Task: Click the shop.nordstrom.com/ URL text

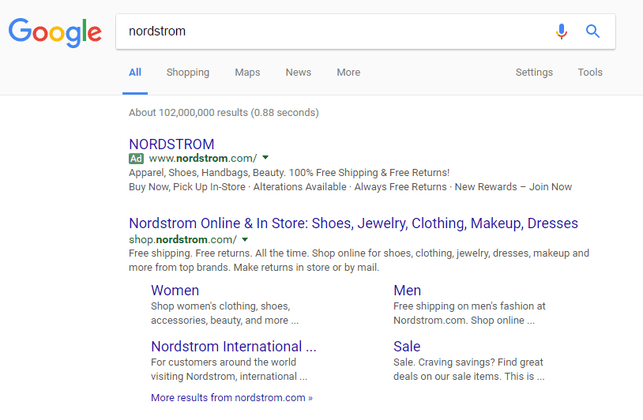Action: tap(182, 239)
